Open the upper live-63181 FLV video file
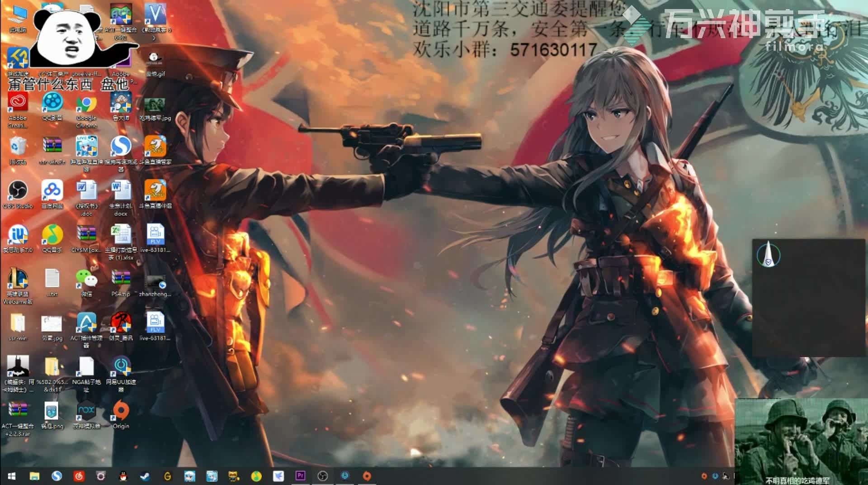This screenshot has width=868, height=485. 155,238
